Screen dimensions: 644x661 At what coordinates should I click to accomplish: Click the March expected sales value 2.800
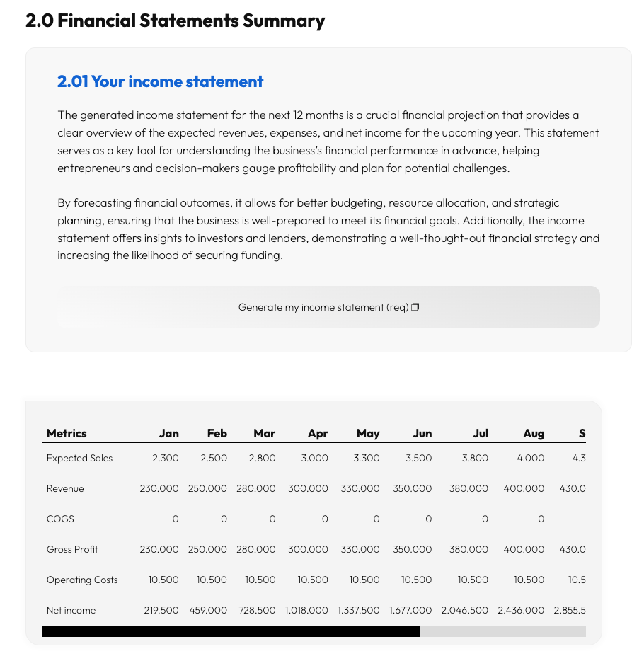point(263,458)
